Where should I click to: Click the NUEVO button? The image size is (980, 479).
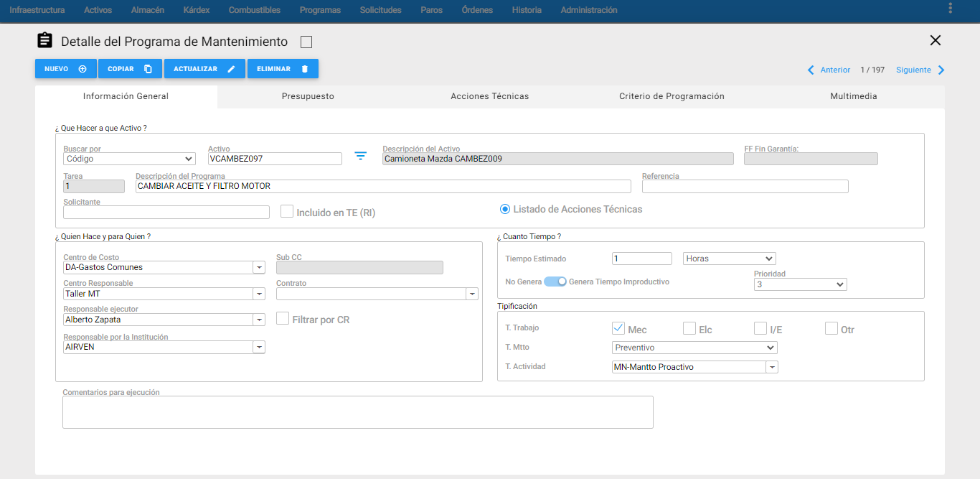66,69
